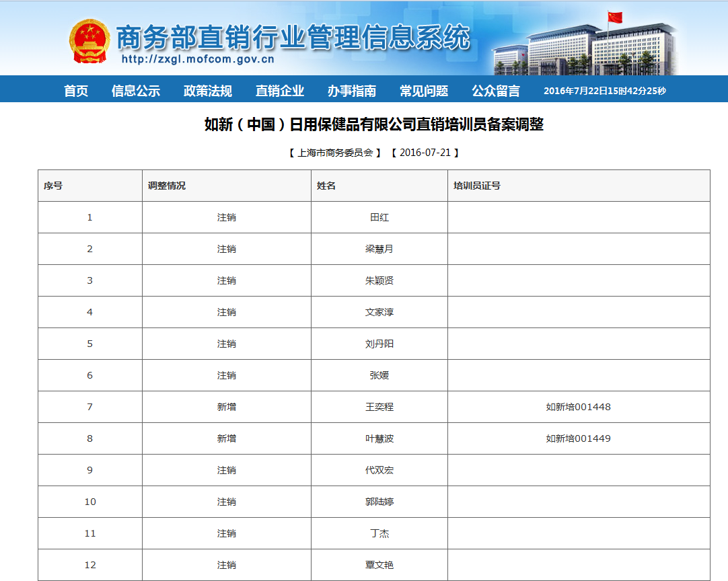This screenshot has height=581, width=728.
Task: Click 注销 status in 覃文艳's row
Action: [x=227, y=565]
